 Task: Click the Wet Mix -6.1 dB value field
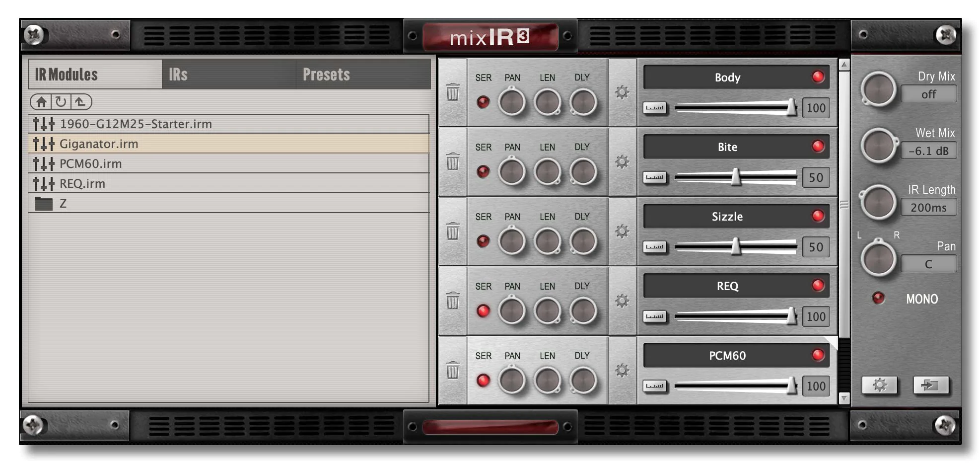(x=928, y=151)
